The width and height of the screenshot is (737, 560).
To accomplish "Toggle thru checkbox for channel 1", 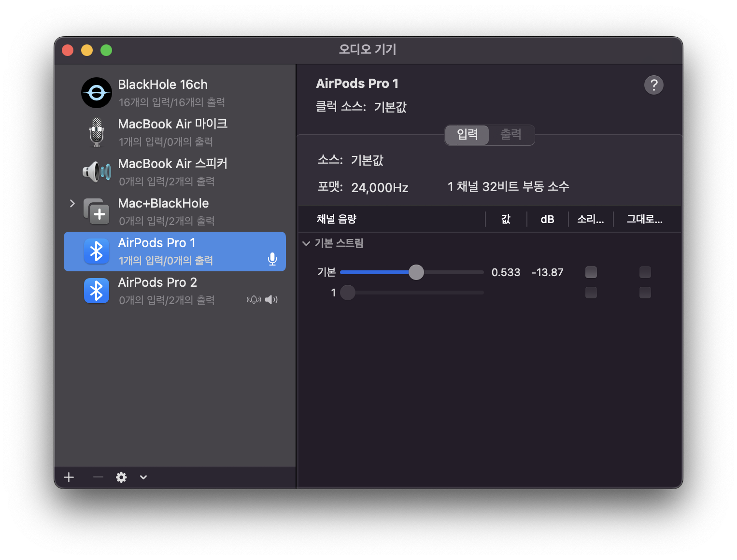I will point(645,293).
